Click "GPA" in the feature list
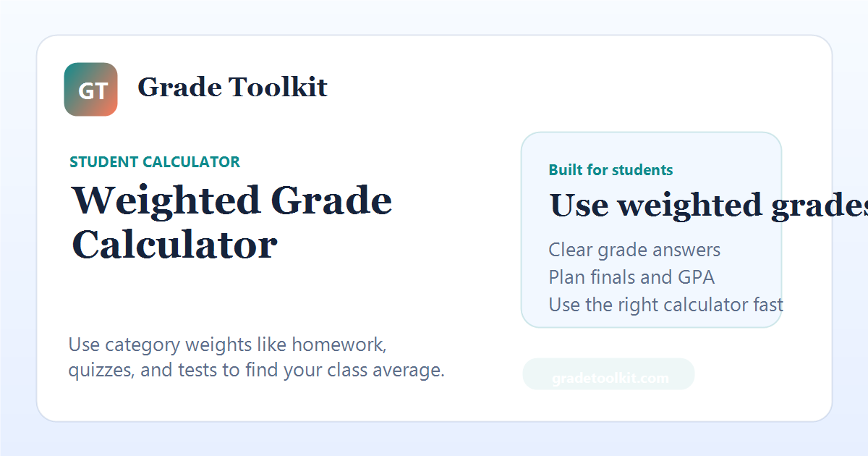The image size is (868, 456). click(696, 277)
